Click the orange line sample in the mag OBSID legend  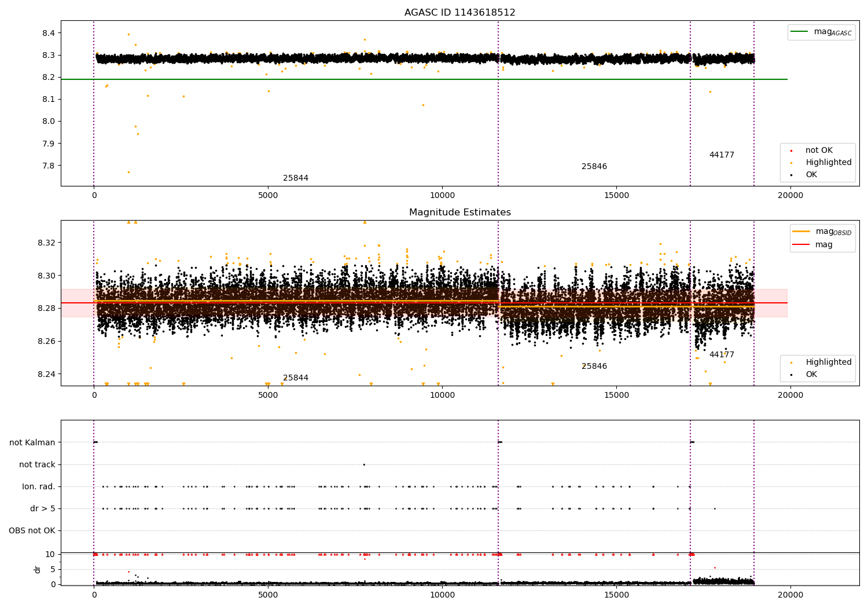point(801,232)
